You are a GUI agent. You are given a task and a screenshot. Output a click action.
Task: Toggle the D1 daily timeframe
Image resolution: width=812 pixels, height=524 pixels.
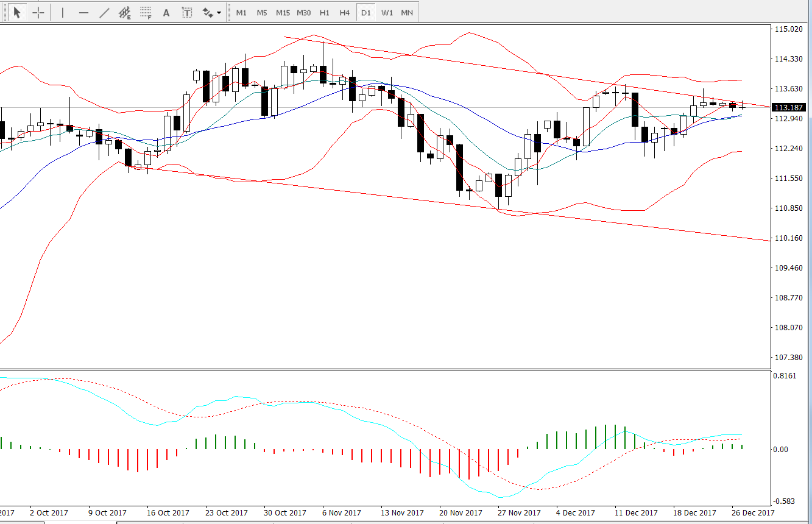(365, 12)
